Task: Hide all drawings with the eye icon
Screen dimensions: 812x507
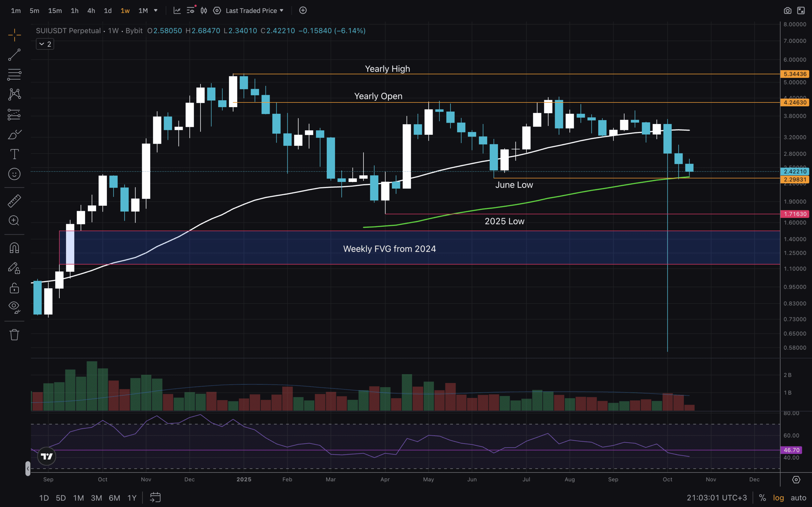Action: 14,307
